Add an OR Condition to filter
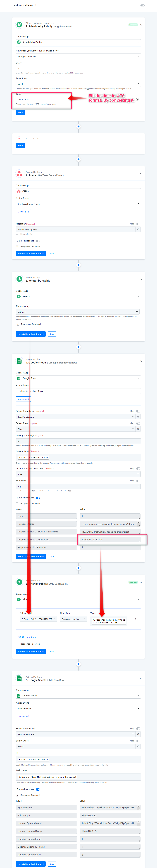This screenshot has height=868, width=157. (x=27, y=637)
